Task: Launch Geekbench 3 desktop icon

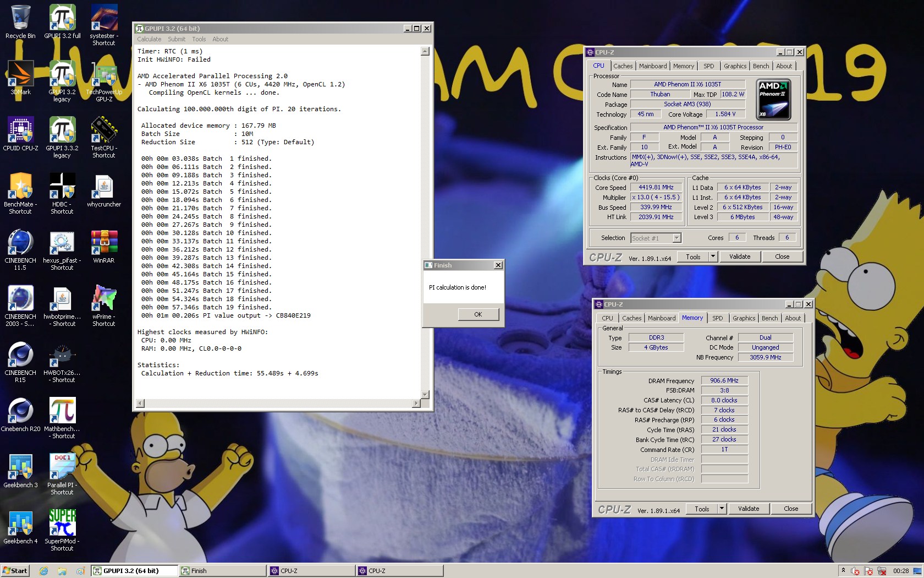Action: 20,471
